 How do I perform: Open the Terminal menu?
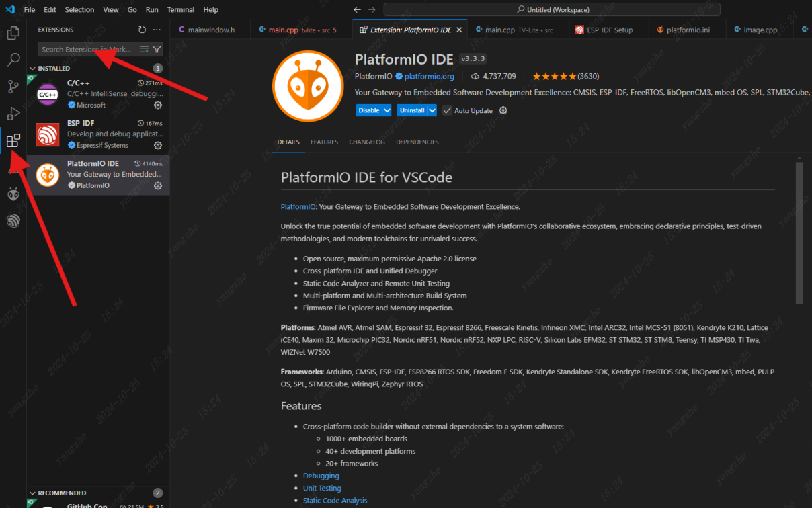[x=180, y=10]
